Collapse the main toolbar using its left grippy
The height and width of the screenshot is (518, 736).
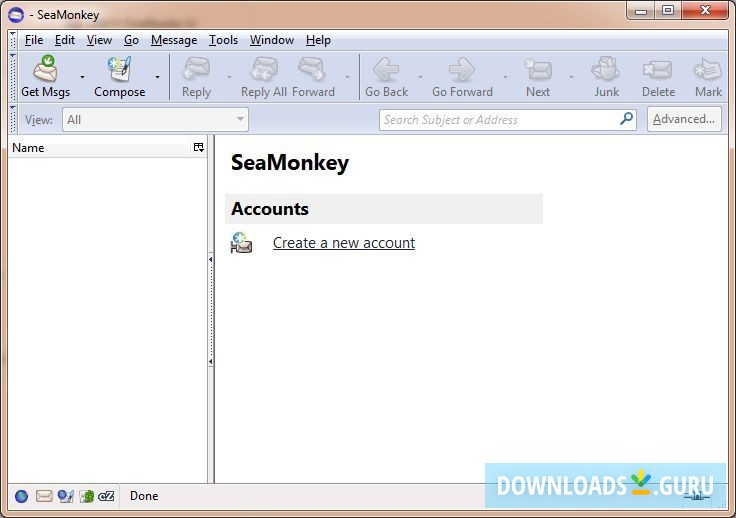point(13,77)
